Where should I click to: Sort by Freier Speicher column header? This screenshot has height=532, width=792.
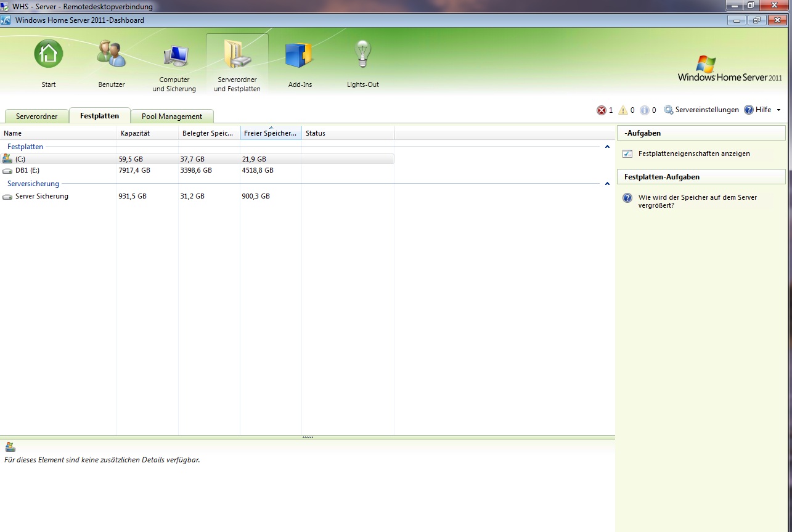coord(271,133)
